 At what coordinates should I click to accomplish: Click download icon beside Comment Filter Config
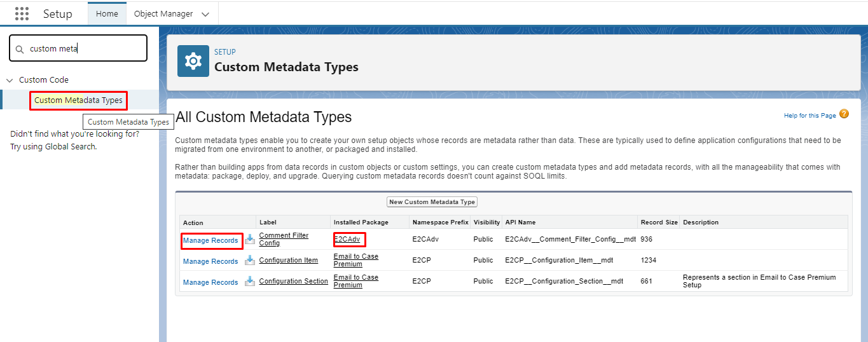[250, 240]
